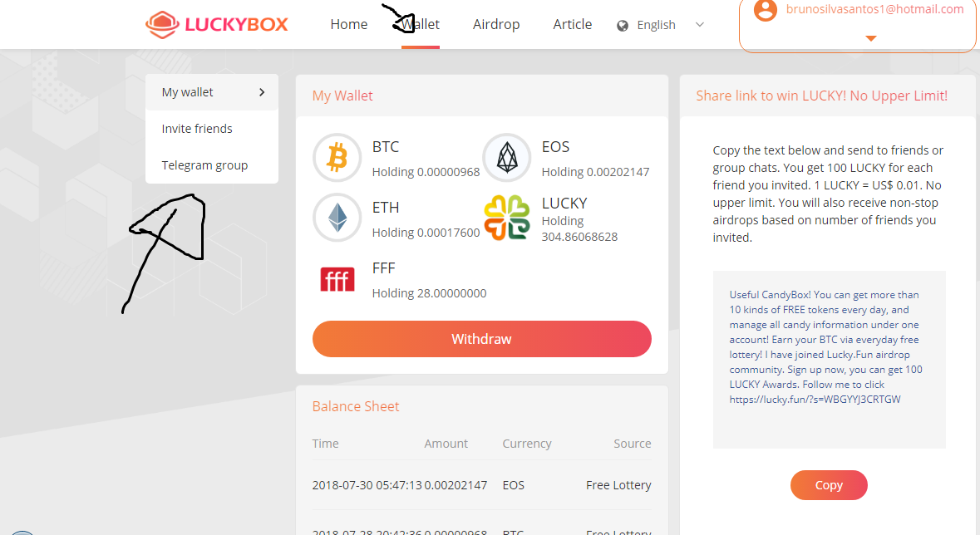980x535 pixels.
Task: Click the EOS Holding 0.00202147 value
Action: tap(596, 172)
